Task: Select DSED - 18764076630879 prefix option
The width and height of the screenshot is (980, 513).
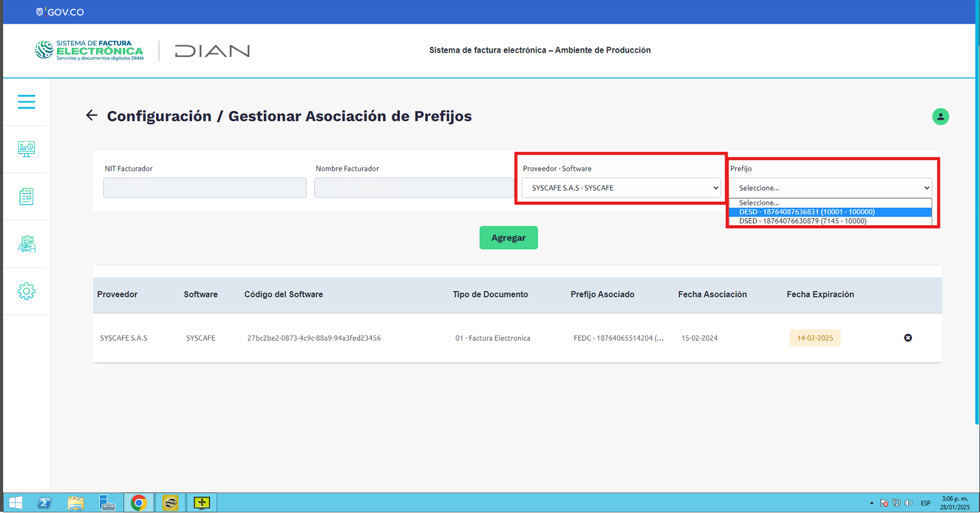Action: click(830, 221)
